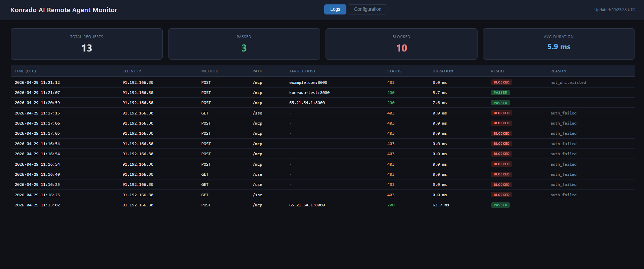Click auth_failed reason in 11:17:15 row

click(563, 113)
